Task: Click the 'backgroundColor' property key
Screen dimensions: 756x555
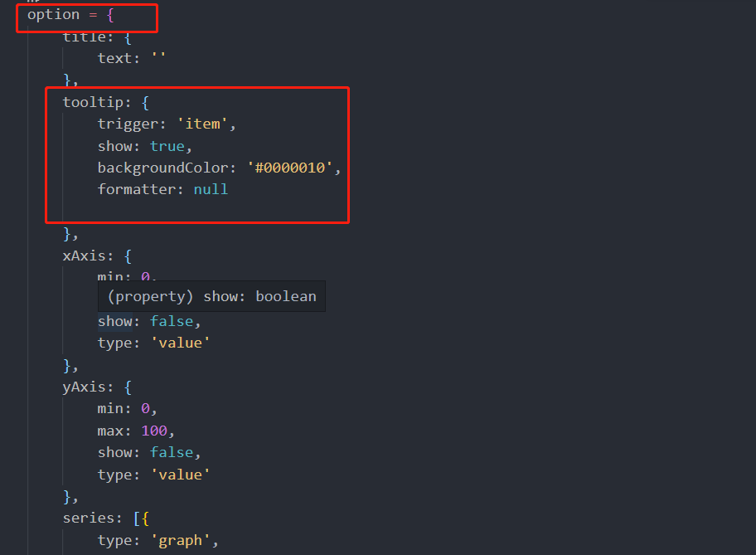Action: (163, 168)
